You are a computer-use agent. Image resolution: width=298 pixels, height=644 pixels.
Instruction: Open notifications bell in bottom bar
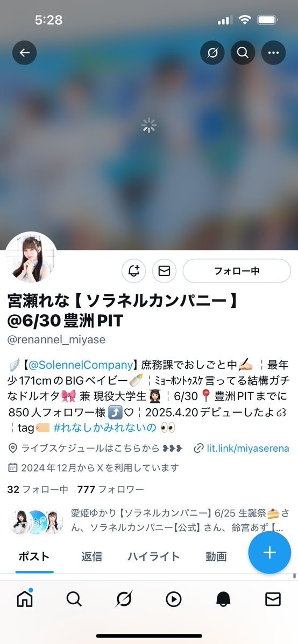pyautogui.click(x=224, y=599)
